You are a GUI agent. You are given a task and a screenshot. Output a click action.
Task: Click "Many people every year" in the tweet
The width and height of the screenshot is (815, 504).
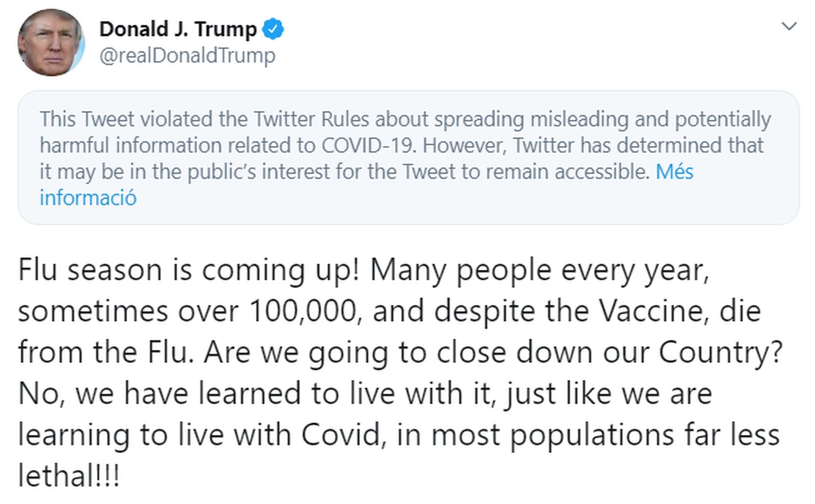[x=539, y=270]
